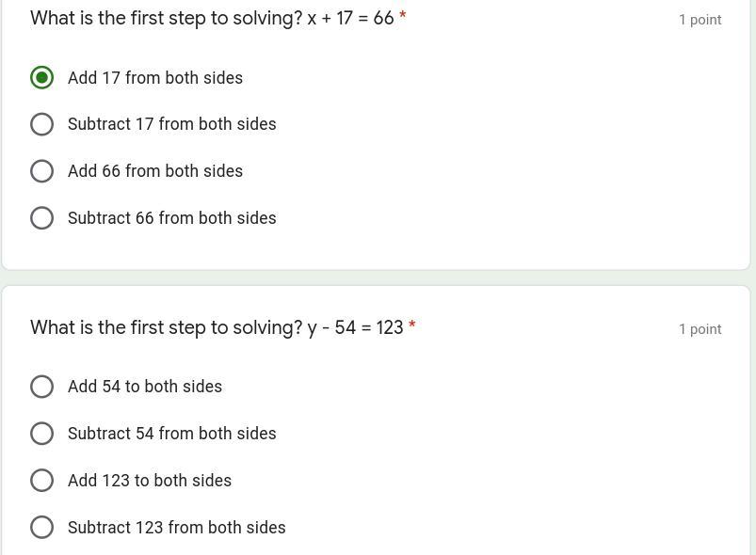Click the 'Add 17 from both sides' label text
The height and width of the screenshot is (555, 756).
[x=155, y=78]
